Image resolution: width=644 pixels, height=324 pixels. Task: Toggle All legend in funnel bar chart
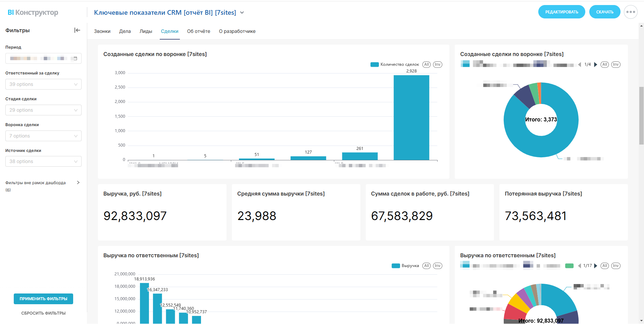tap(426, 64)
